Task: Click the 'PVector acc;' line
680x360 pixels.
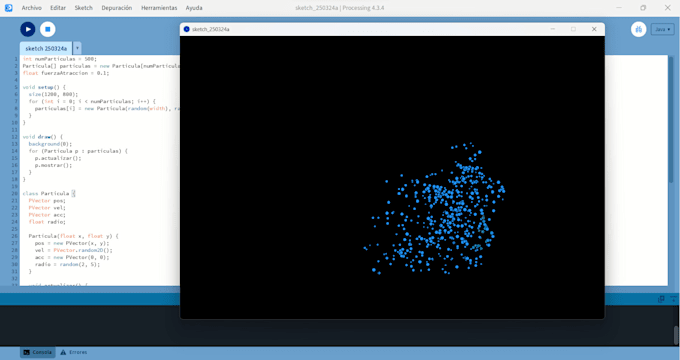Action: coord(47,215)
